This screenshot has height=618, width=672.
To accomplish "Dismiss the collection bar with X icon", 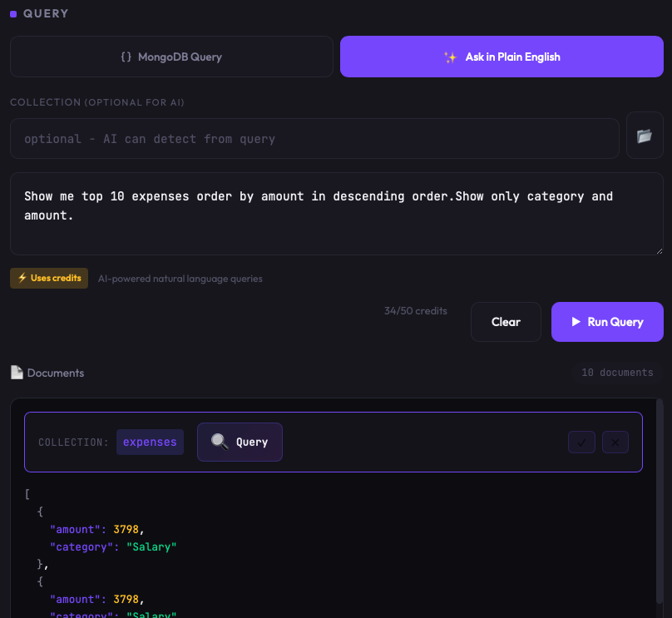I will tap(615, 442).
